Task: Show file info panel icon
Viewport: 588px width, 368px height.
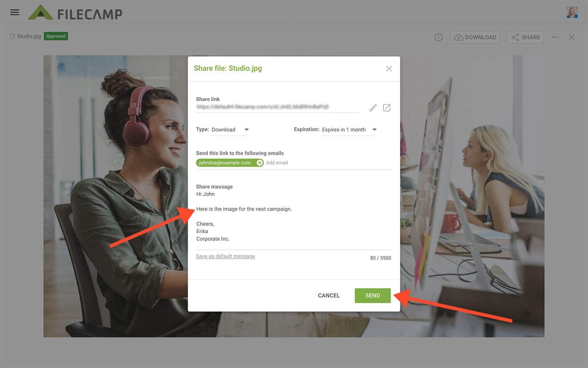Action: [x=438, y=37]
